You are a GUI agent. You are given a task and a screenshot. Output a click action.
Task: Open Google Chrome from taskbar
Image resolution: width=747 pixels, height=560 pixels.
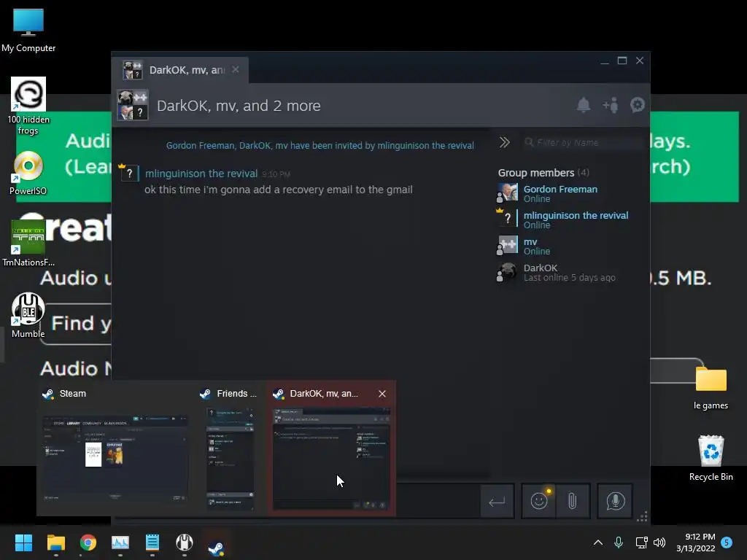click(88, 542)
